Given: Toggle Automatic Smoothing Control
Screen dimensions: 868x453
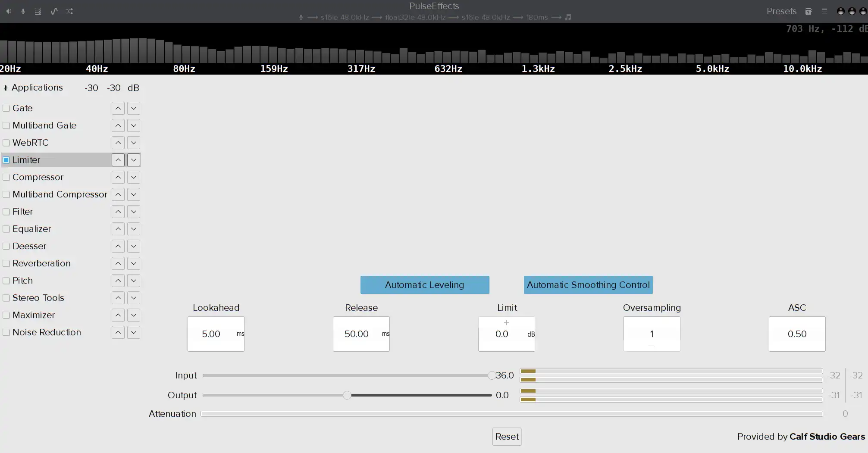Looking at the screenshot, I should (588, 285).
